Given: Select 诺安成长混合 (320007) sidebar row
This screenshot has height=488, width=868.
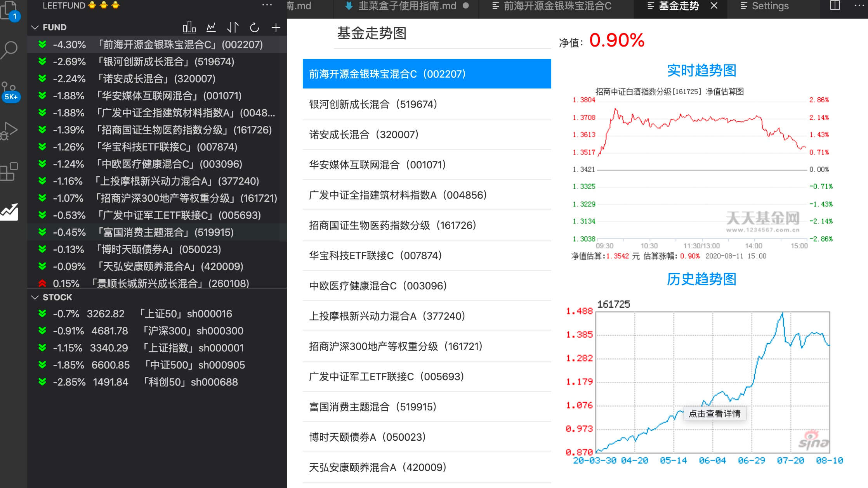Looking at the screenshot, I should coord(157,79).
